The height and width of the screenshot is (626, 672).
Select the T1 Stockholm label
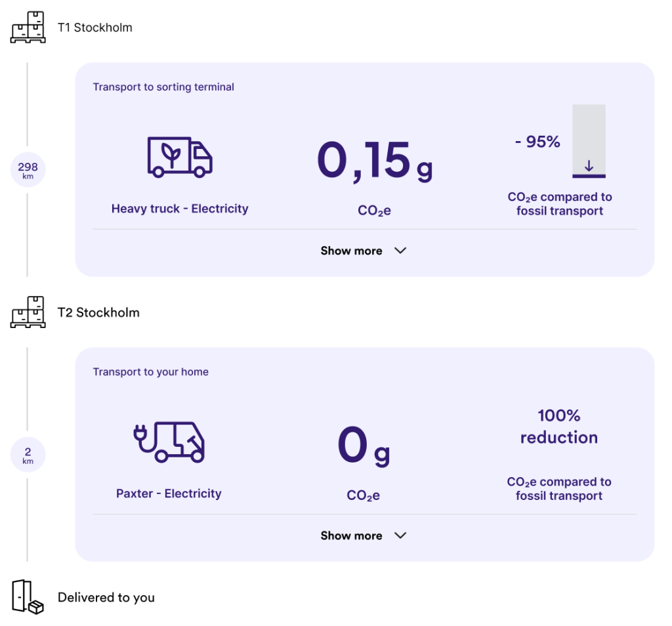tap(95, 28)
